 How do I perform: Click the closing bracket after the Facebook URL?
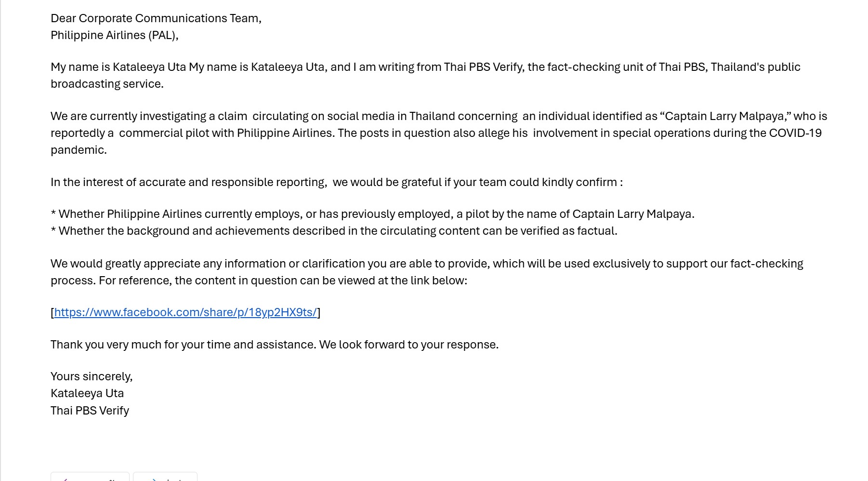tap(319, 312)
